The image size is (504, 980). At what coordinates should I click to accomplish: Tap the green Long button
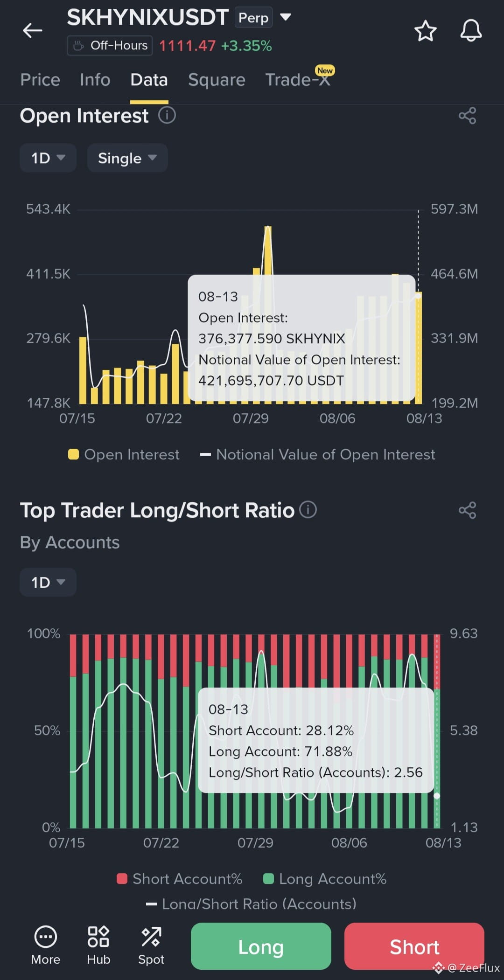tap(261, 946)
